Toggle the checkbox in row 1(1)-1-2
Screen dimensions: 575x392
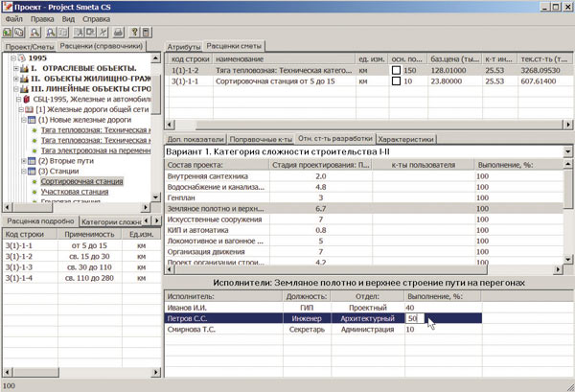[396, 70]
